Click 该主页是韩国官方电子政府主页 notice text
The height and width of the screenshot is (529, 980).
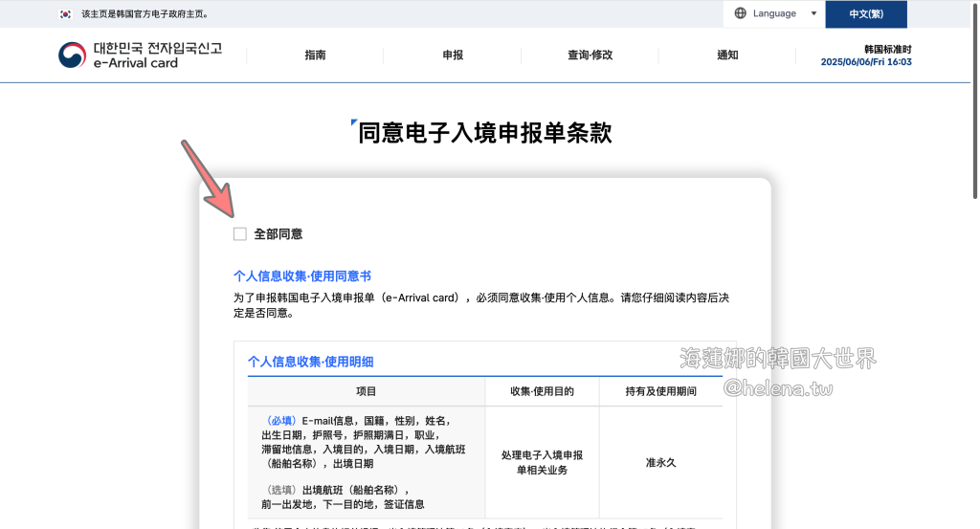point(145,13)
